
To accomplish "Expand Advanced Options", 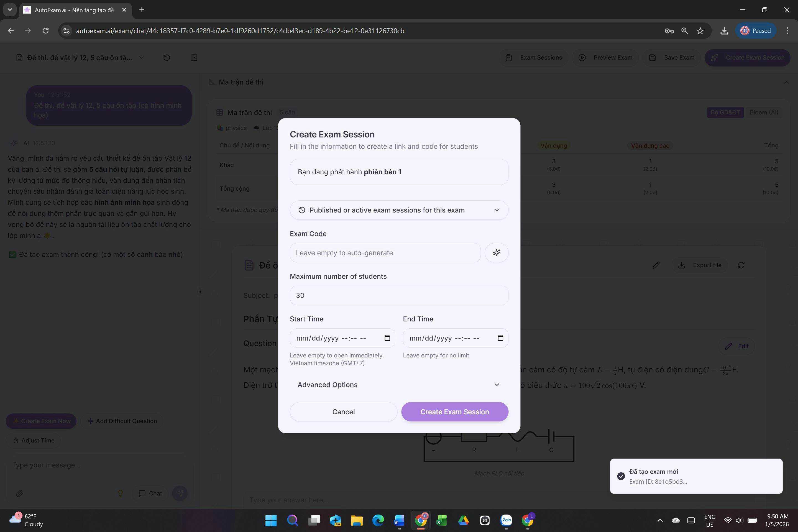I will click(x=399, y=384).
